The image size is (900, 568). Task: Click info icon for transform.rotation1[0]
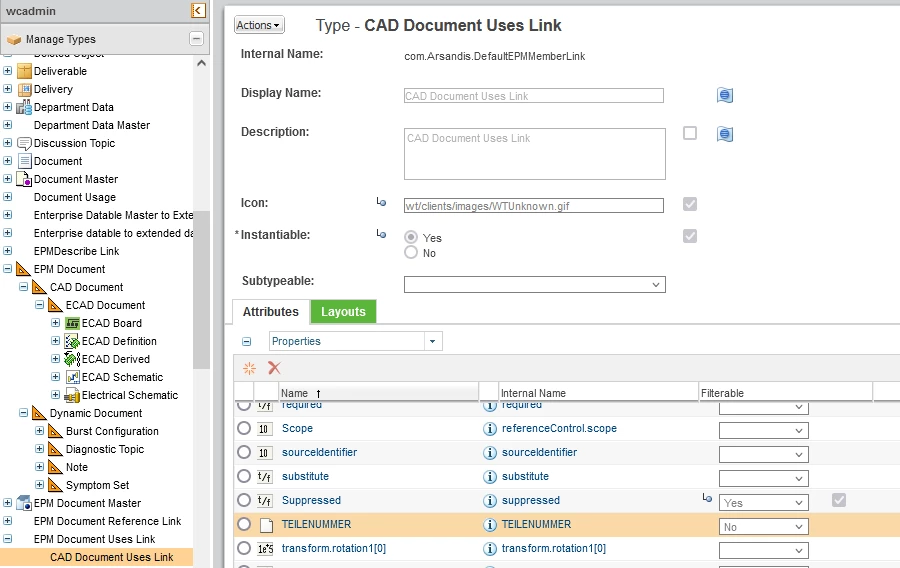(x=490, y=548)
